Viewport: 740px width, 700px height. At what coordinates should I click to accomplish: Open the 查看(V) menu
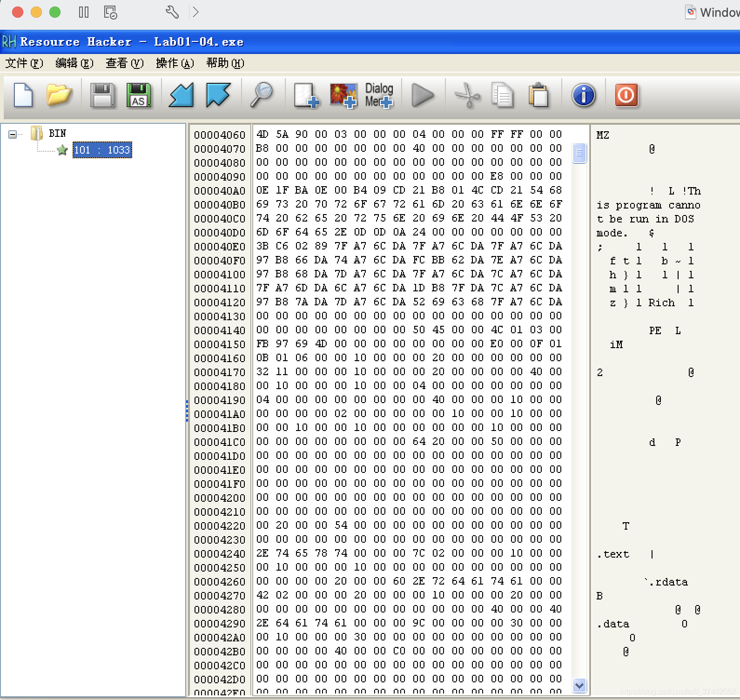tap(125, 63)
